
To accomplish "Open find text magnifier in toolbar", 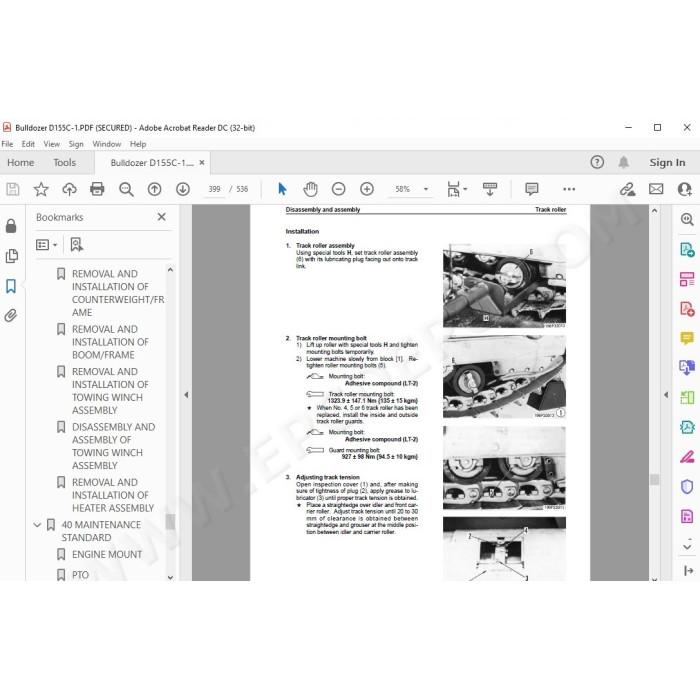I will 126,189.
